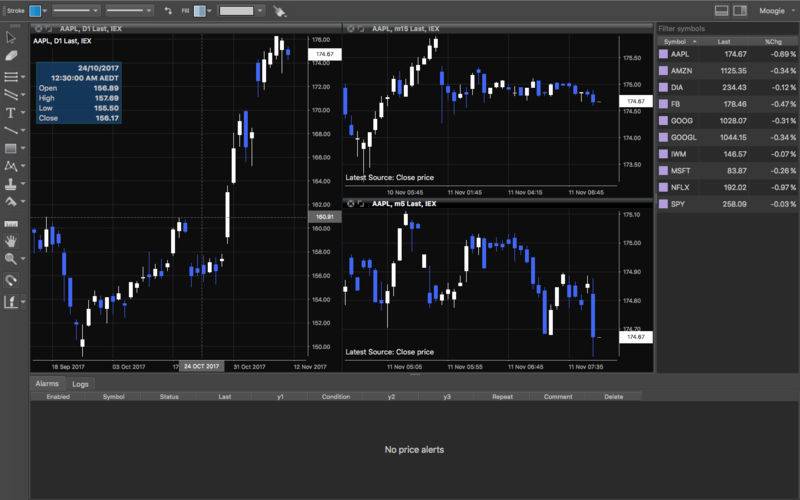800x500 pixels.
Task: Select the pointer arrow tool
Action: [11, 38]
